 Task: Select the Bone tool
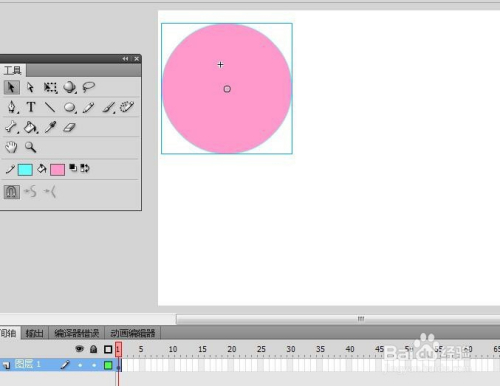coord(12,127)
